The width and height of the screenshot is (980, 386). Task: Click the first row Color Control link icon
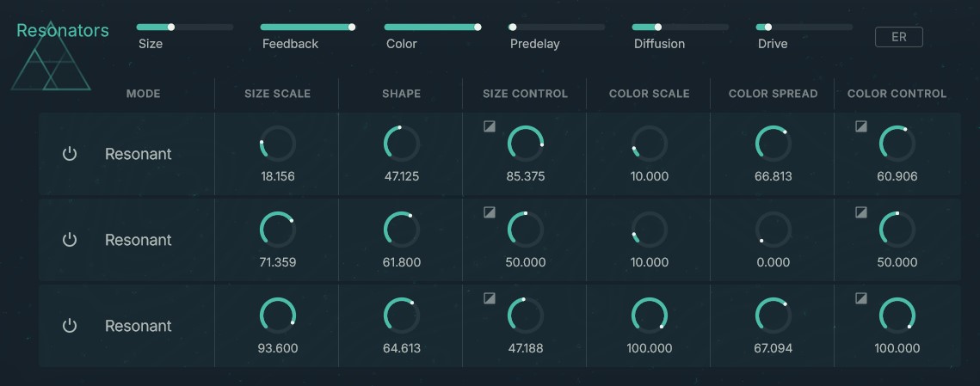point(861,126)
